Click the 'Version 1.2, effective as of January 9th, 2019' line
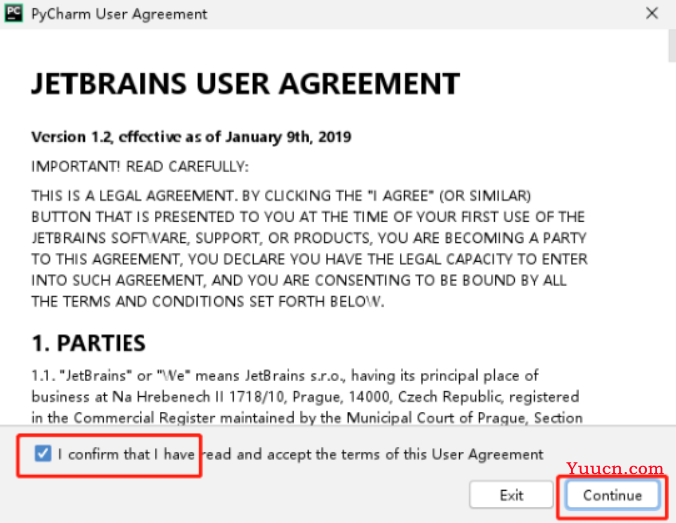The height and width of the screenshot is (523, 676). [x=191, y=137]
